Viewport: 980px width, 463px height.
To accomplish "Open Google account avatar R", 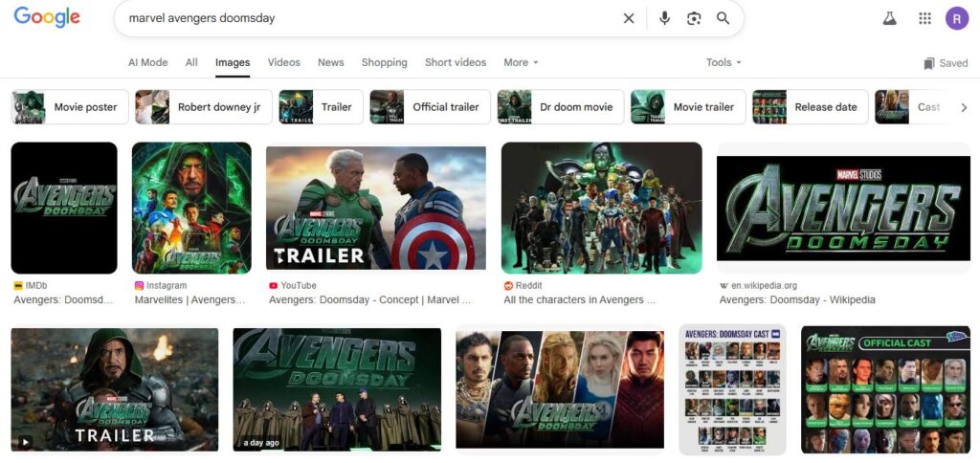I will [957, 18].
